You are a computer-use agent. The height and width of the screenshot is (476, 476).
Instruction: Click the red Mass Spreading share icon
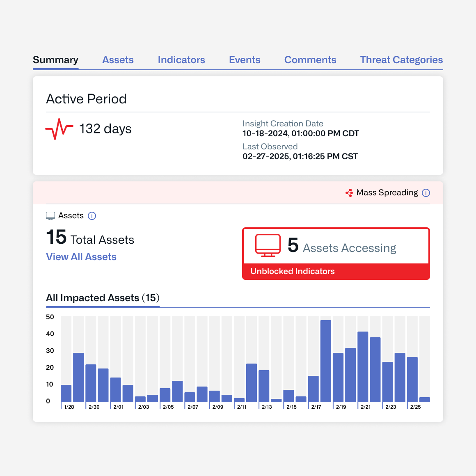click(x=349, y=193)
